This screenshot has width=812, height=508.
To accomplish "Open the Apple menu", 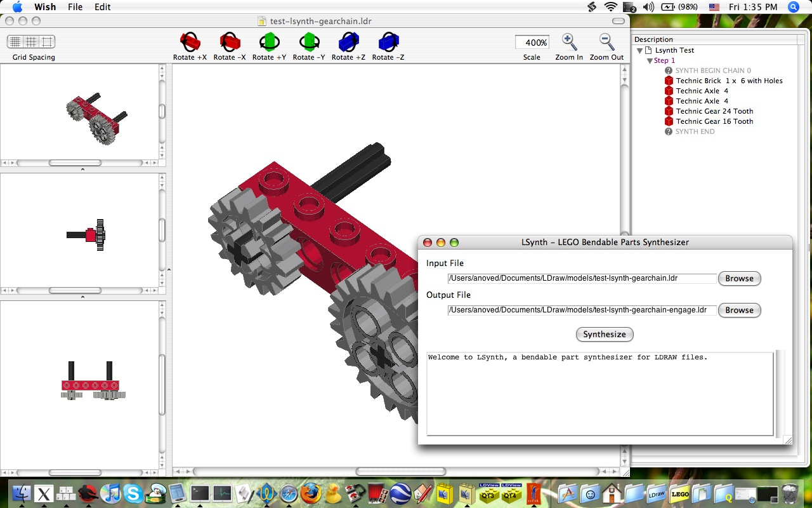I will tap(17, 7).
